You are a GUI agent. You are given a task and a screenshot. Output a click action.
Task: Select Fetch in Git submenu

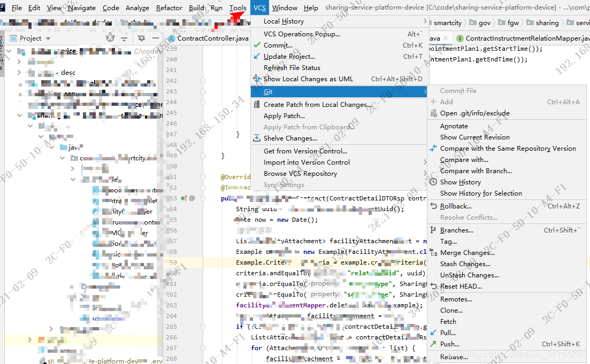click(508, 322)
